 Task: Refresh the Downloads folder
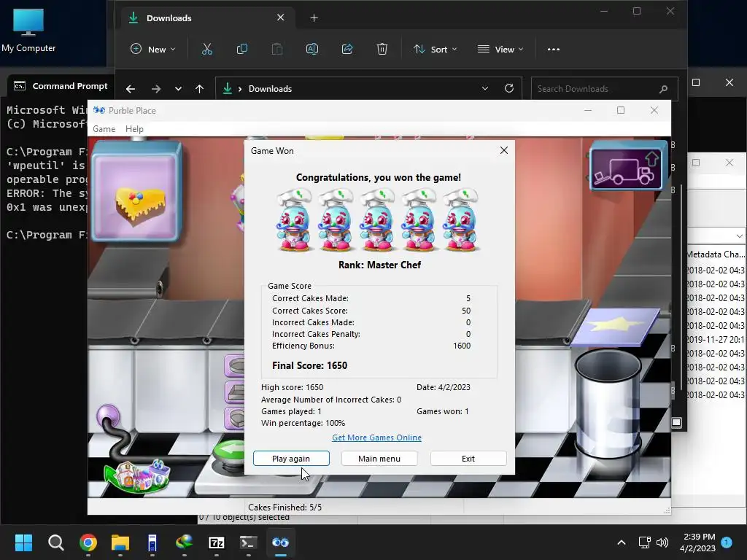(508, 88)
